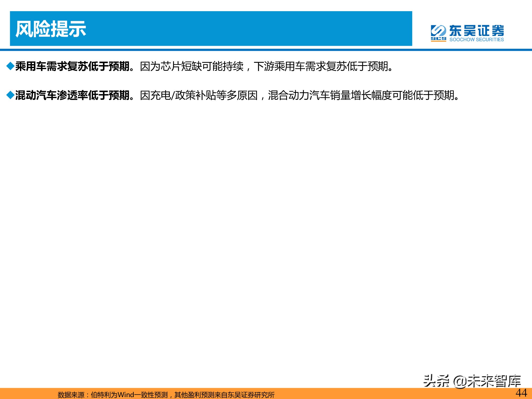532x399 pixels.
Task: Click the second blue diamond bullet
Action: pos(10,95)
